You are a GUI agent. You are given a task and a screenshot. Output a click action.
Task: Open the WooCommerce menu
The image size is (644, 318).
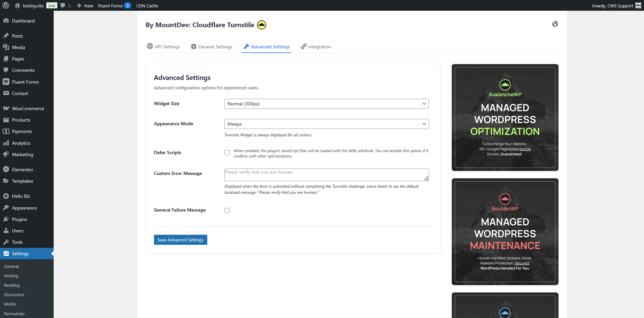click(x=28, y=108)
